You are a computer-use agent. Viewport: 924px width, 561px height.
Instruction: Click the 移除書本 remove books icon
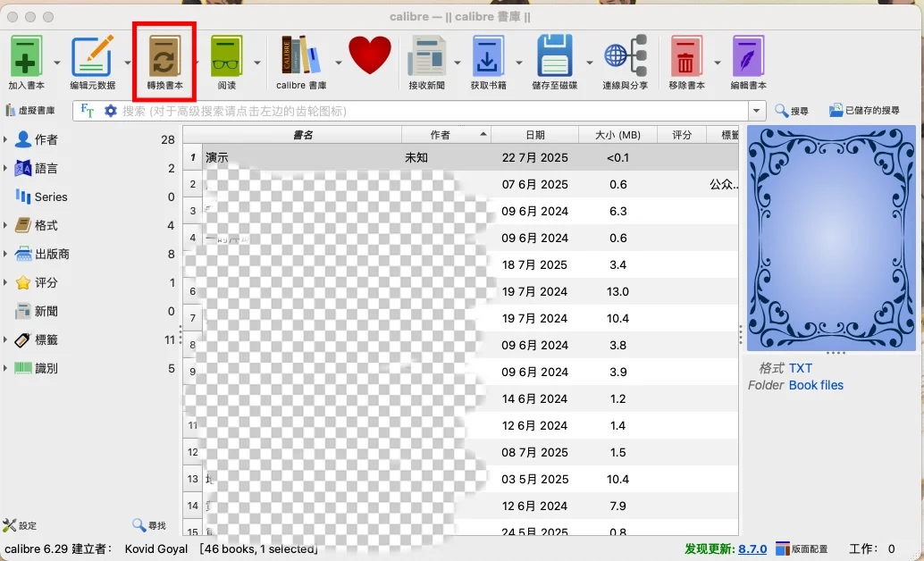click(x=686, y=55)
